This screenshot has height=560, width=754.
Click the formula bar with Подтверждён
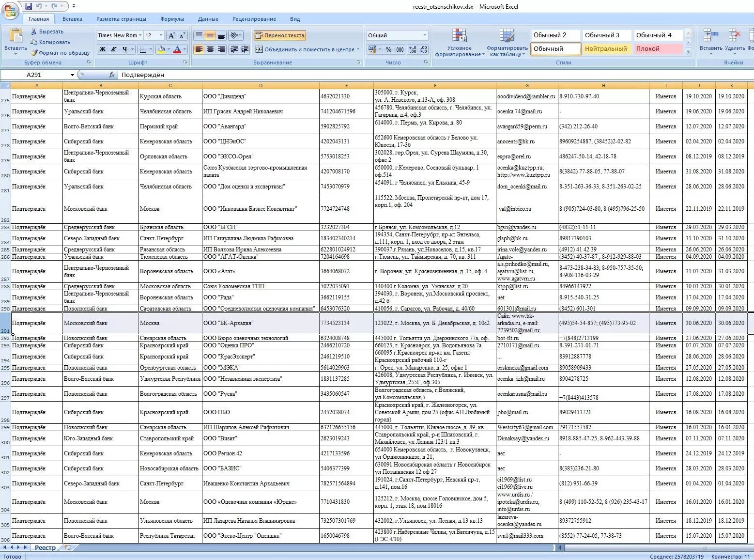pos(435,75)
